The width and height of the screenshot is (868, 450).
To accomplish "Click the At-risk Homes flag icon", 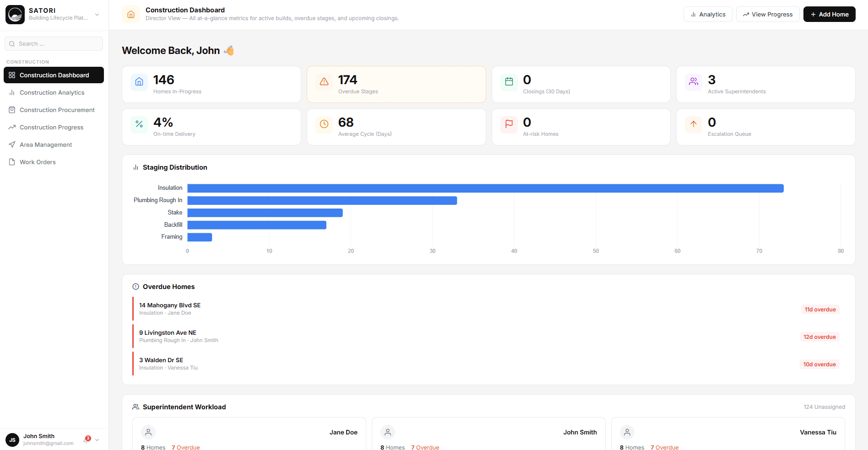I will point(509,124).
